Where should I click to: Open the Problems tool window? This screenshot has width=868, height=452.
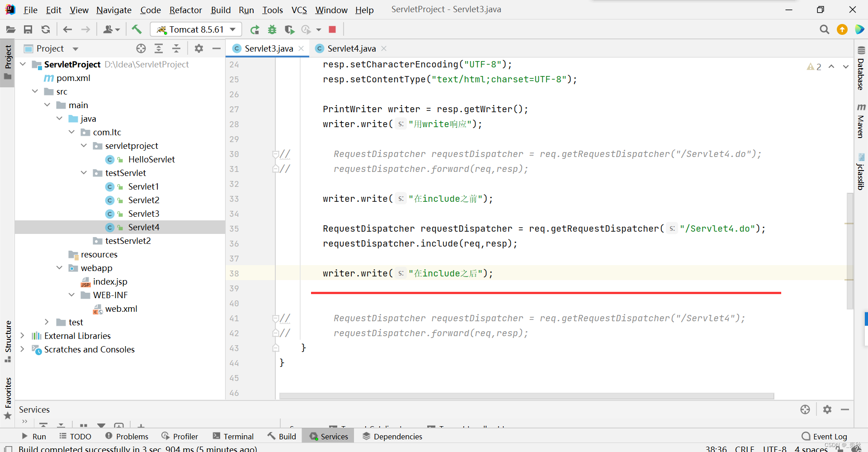(x=127, y=436)
